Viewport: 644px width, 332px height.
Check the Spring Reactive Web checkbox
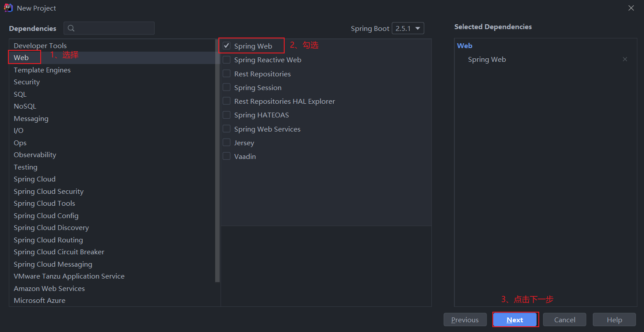tap(227, 60)
